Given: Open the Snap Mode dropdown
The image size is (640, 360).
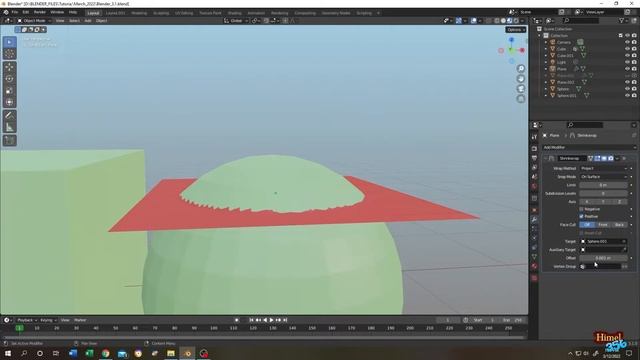Looking at the screenshot, I should [x=604, y=177].
